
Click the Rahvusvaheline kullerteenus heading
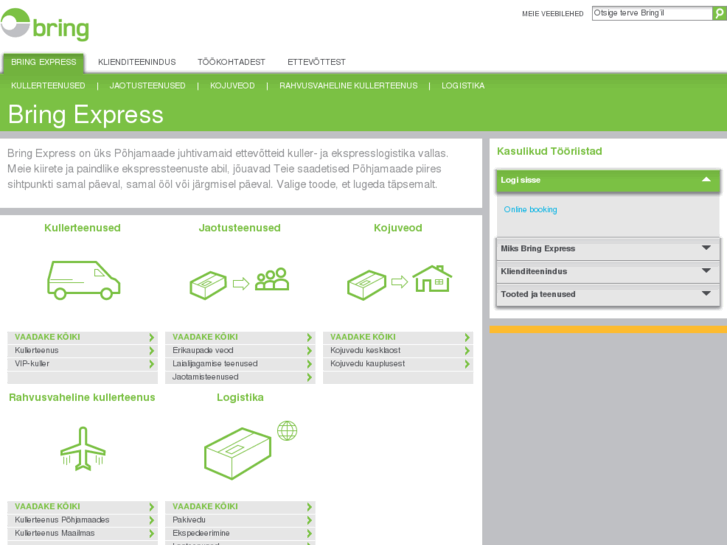(x=82, y=398)
